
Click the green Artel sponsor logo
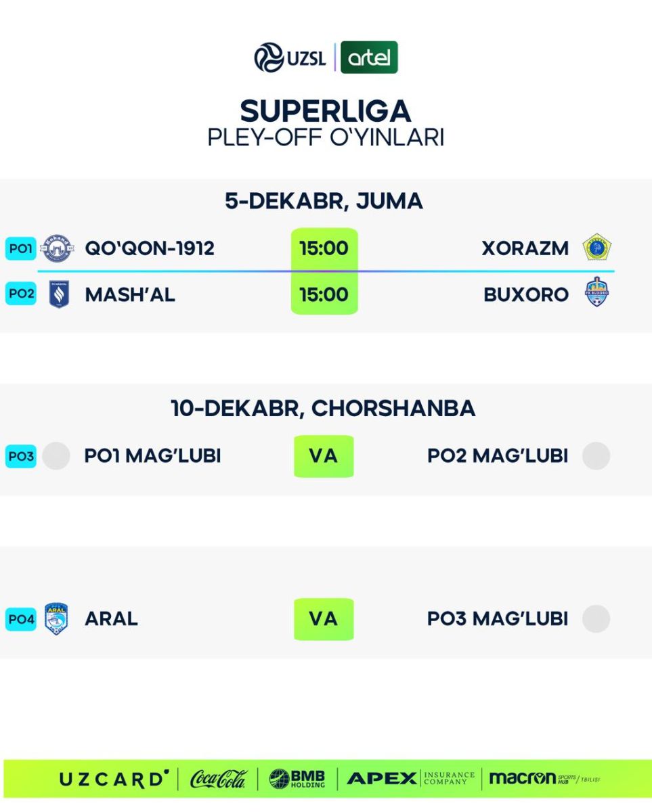[x=369, y=58]
